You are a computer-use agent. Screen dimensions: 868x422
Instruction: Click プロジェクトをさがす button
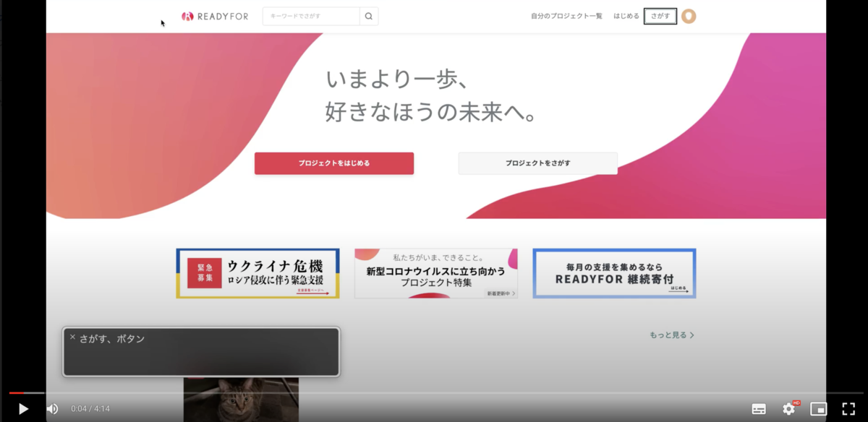(x=538, y=163)
